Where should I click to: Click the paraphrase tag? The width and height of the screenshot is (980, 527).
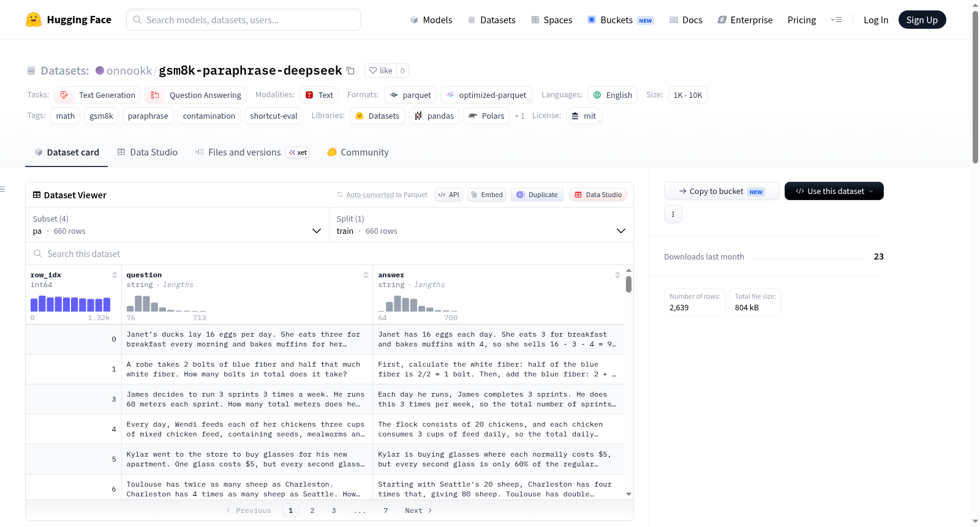click(x=148, y=116)
